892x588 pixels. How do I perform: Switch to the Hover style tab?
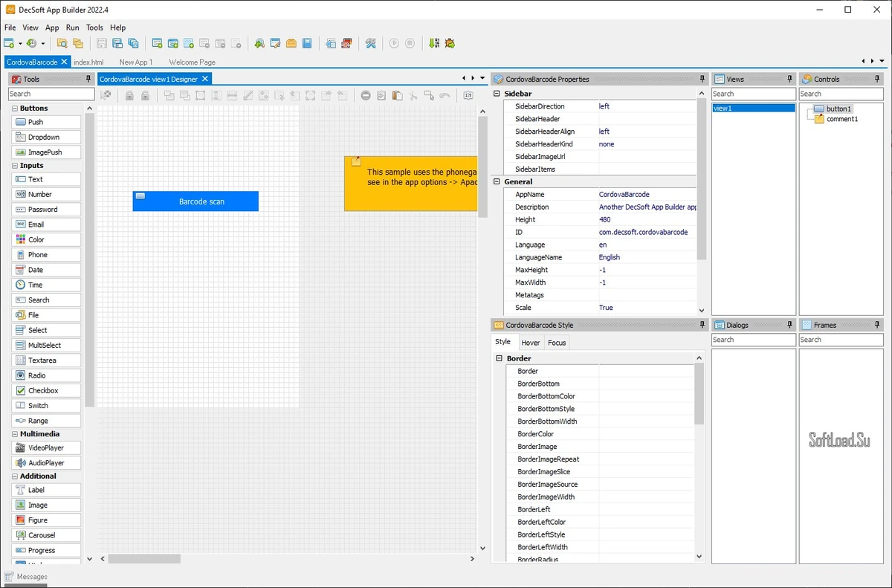531,343
